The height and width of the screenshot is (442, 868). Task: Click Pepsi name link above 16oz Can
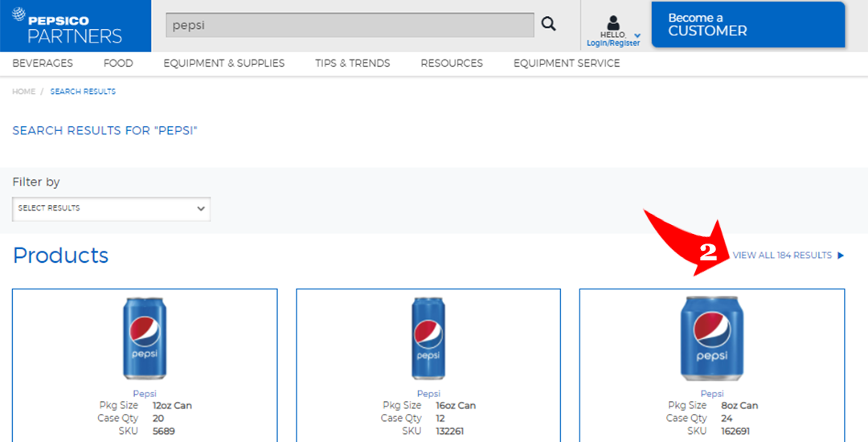[x=428, y=394]
